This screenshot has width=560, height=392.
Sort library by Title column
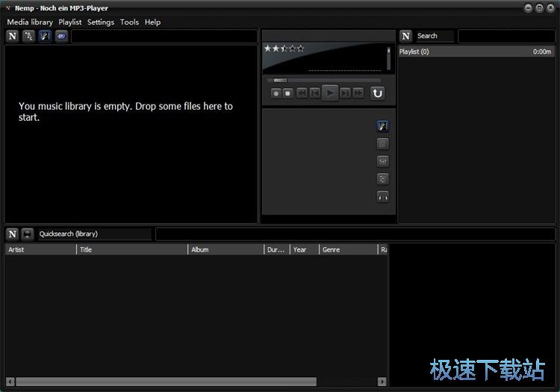pos(132,249)
